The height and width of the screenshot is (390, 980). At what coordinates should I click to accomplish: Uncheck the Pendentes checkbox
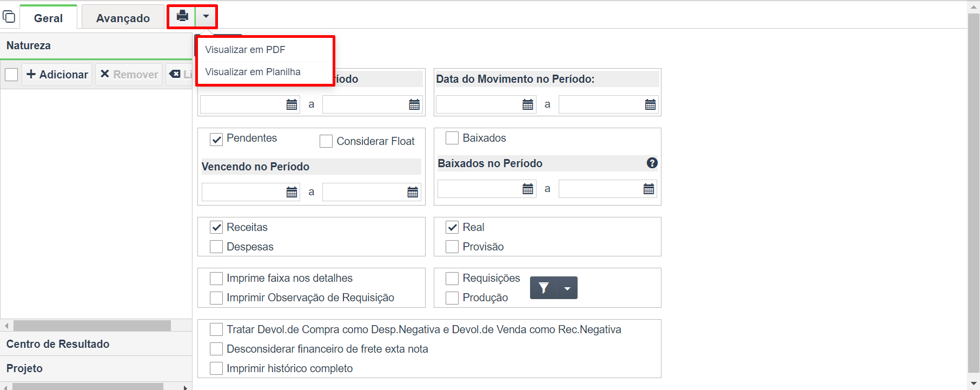(216, 140)
